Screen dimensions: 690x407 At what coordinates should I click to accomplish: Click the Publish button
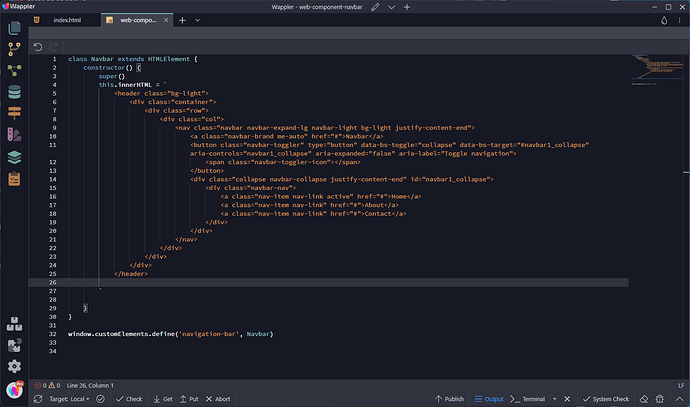(449, 399)
